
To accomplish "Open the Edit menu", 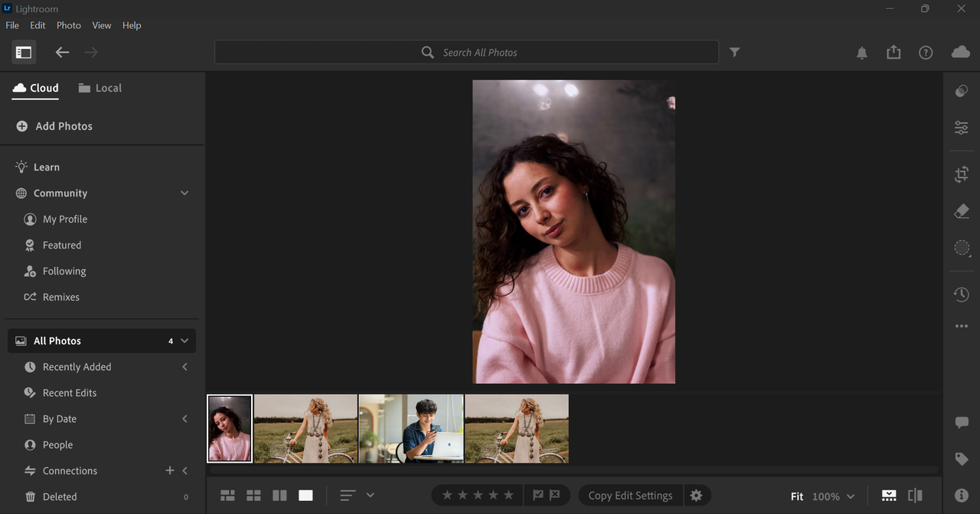I will pos(38,25).
